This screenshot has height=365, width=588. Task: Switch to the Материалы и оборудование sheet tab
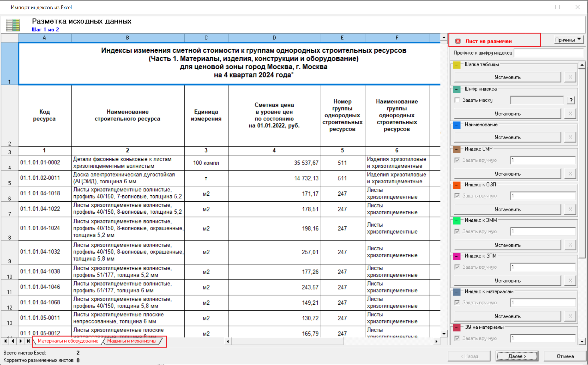(x=68, y=341)
